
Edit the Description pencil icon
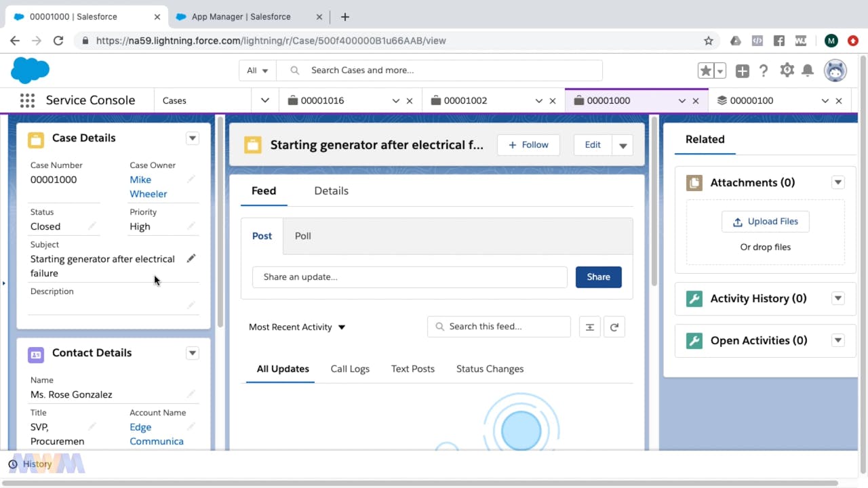tap(191, 305)
